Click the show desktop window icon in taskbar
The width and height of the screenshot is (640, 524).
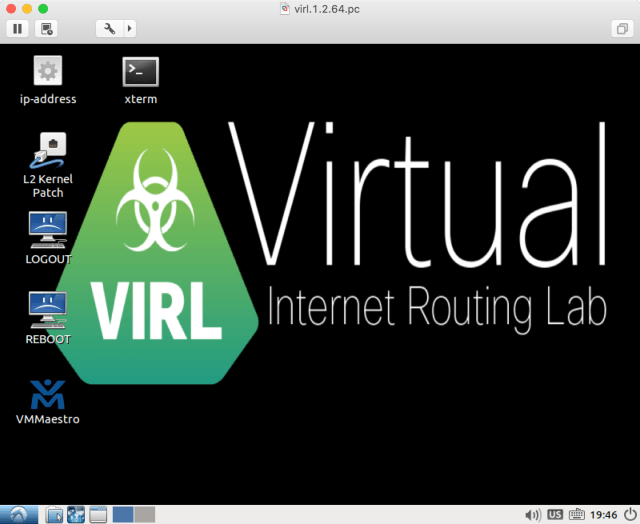click(98, 515)
